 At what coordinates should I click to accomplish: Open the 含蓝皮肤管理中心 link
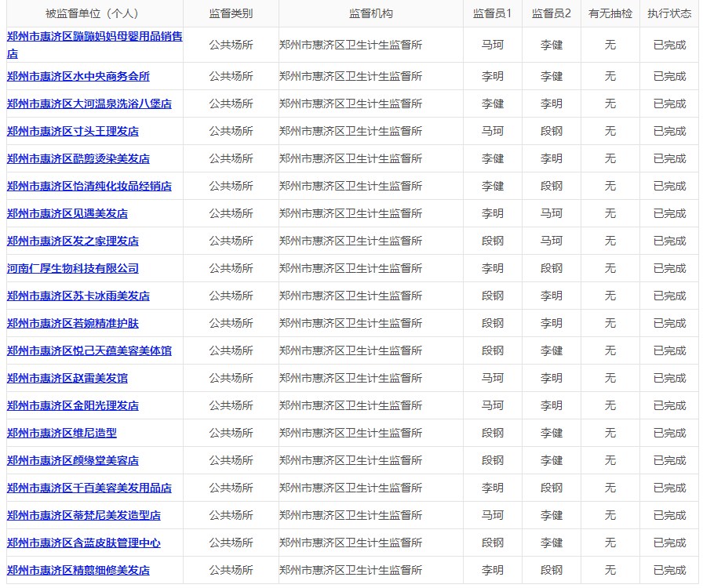coord(84,543)
